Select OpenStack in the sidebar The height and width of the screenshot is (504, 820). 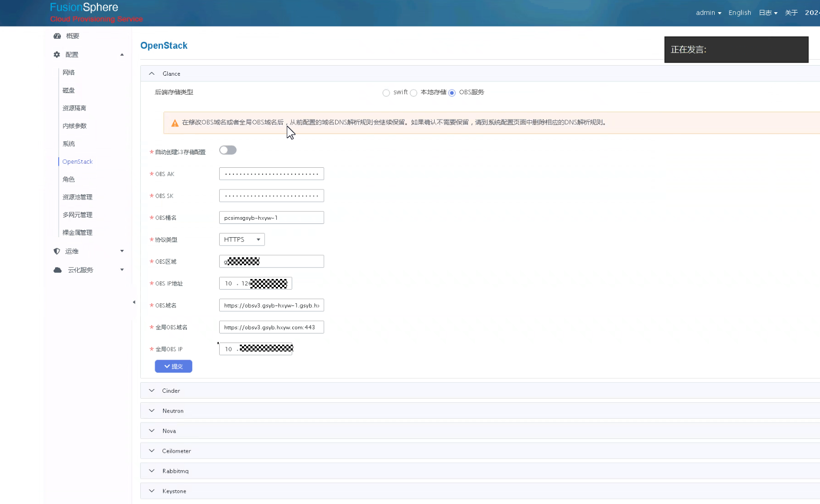click(77, 161)
